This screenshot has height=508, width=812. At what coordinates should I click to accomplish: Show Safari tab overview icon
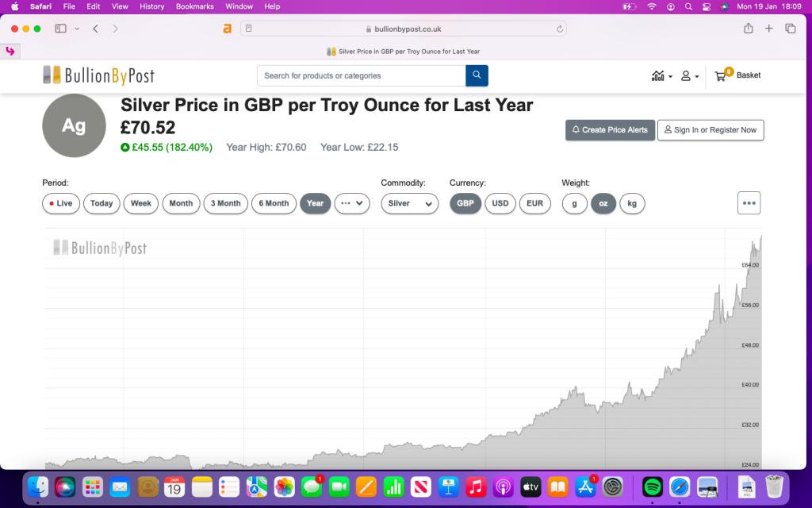(x=790, y=29)
